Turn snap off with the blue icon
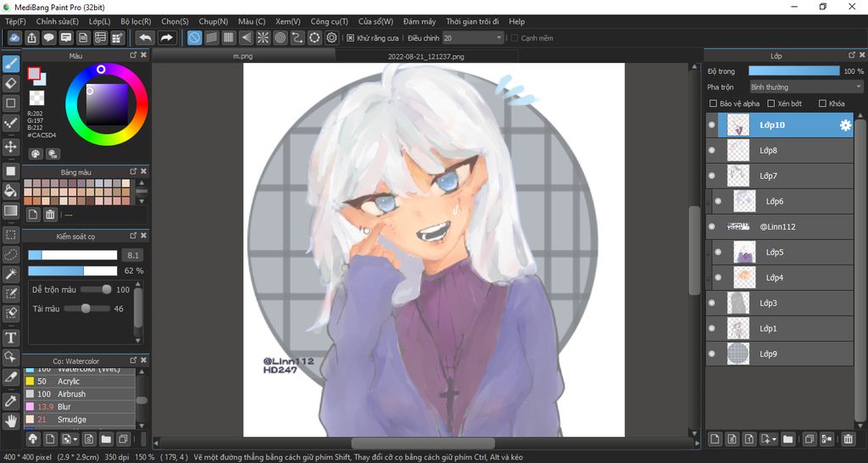This screenshot has height=463, width=868. click(x=194, y=37)
